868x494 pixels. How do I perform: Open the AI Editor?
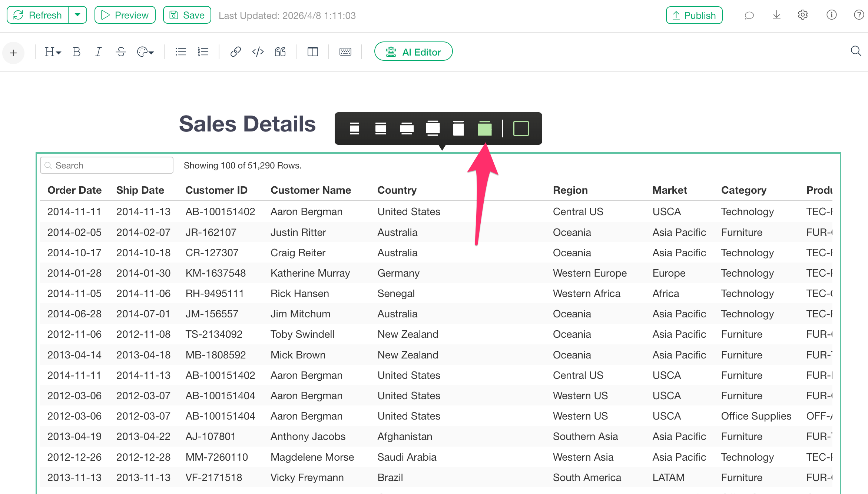(x=413, y=52)
